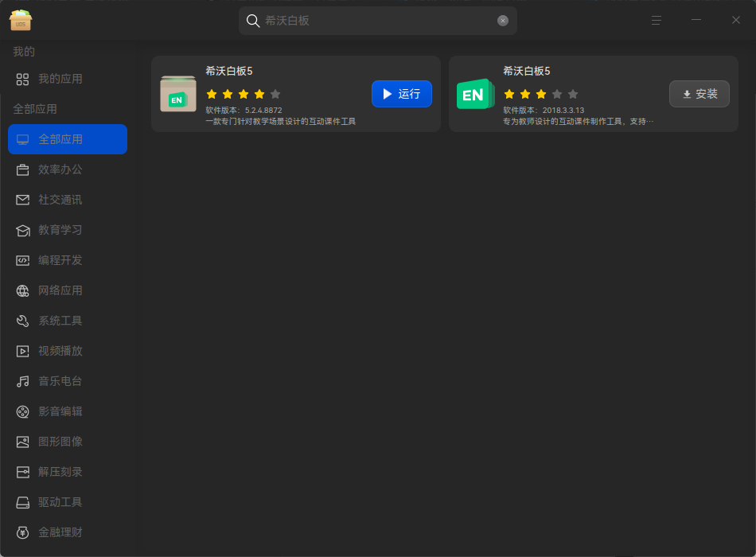Click the 图形图像 picture icon
Viewport: 756px width, 557px height.
(x=22, y=442)
